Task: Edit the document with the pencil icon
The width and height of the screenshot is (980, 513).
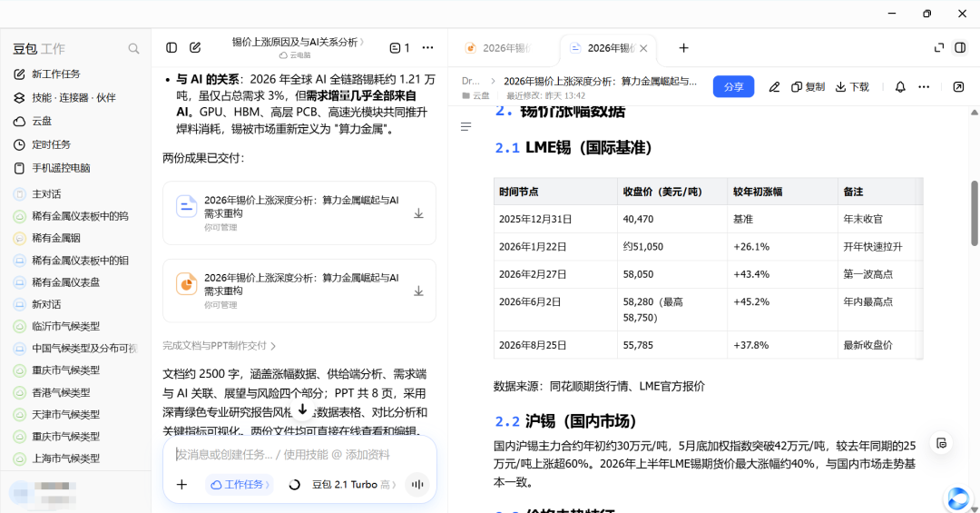Action: pyautogui.click(x=774, y=87)
